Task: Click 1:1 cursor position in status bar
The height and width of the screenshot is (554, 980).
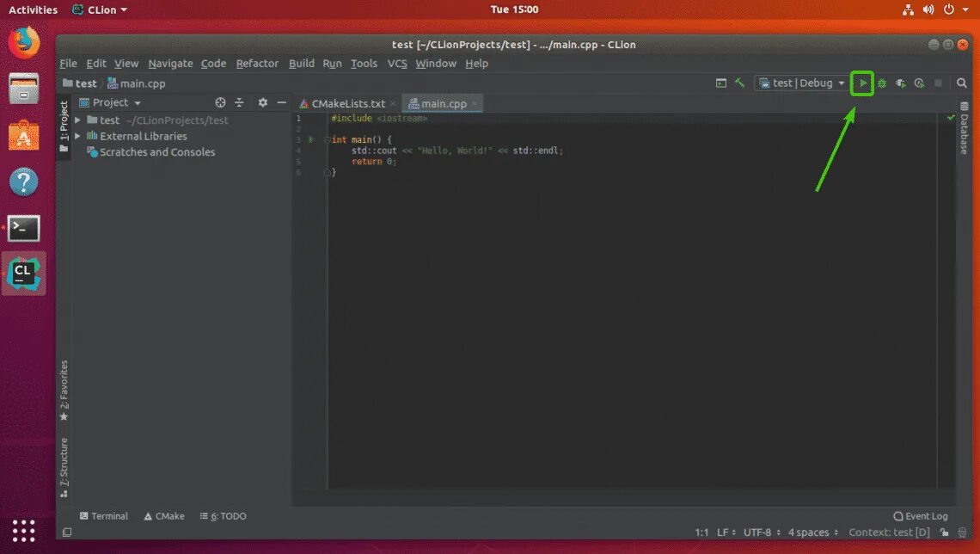Action: coord(701,532)
